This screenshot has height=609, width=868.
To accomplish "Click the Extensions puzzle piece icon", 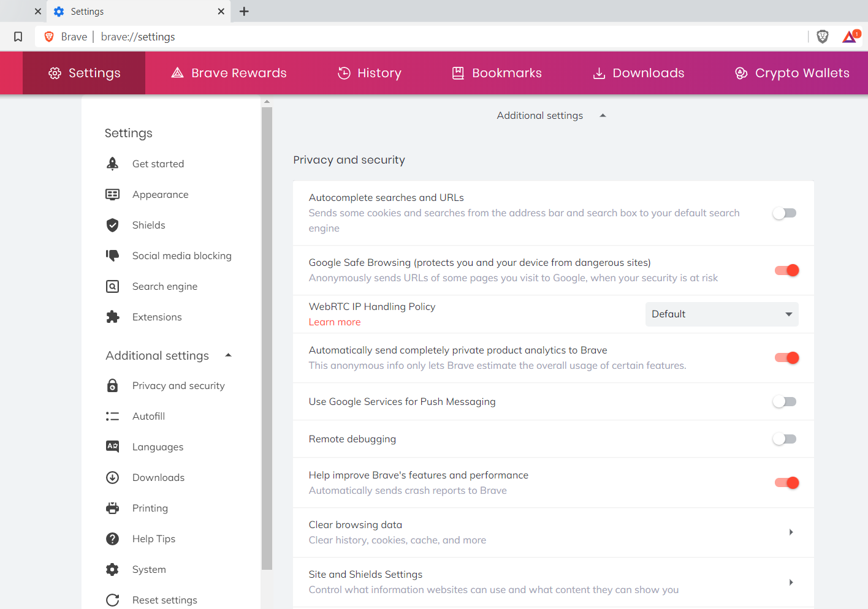I will [x=113, y=317].
